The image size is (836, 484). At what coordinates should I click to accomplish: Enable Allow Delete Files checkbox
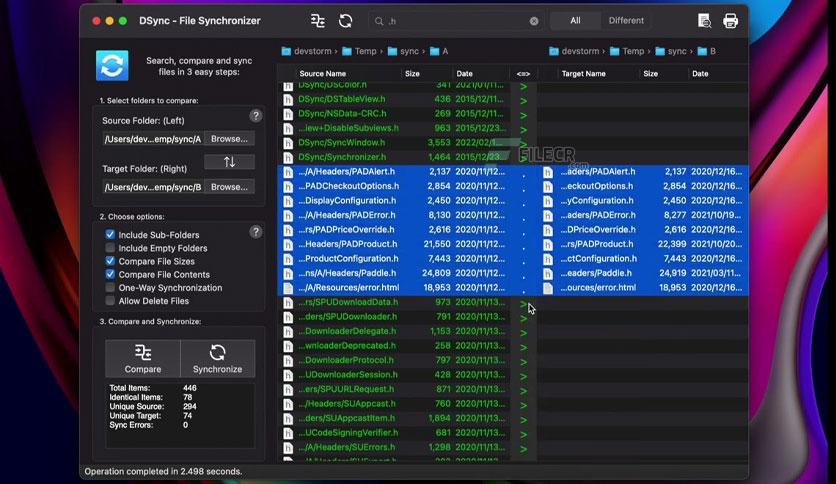pos(110,301)
